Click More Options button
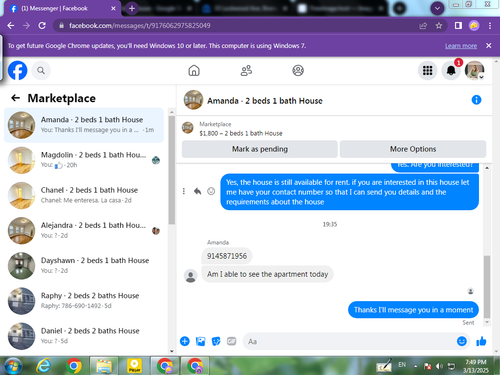This screenshot has height=375, width=500. point(413,149)
